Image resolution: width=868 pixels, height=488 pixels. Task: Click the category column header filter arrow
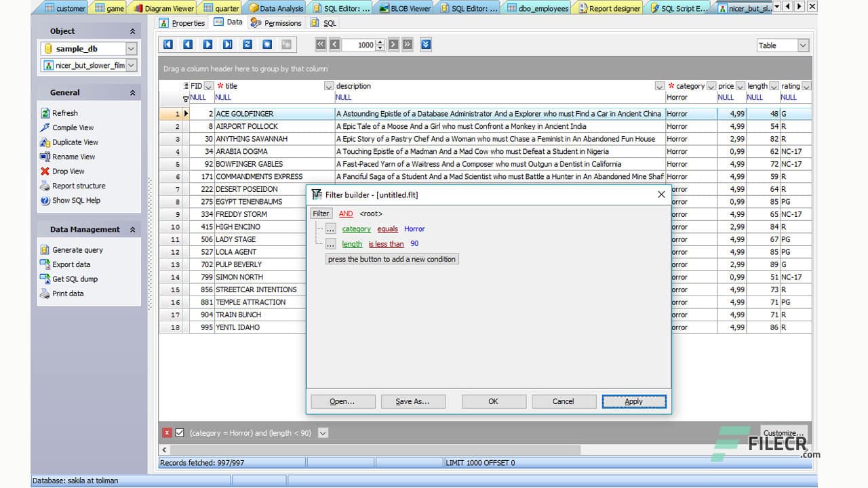(x=711, y=86)
